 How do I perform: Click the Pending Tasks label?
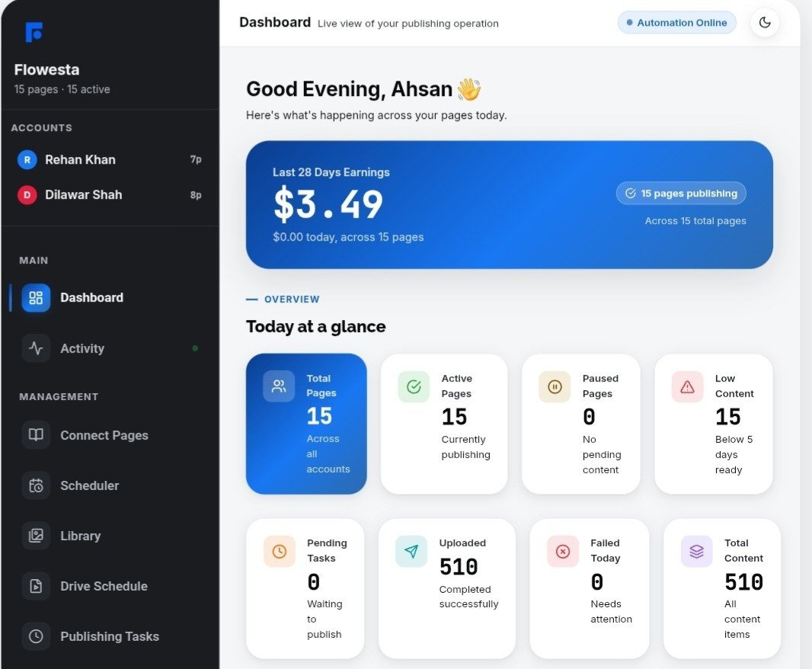(x=327, y=550)
